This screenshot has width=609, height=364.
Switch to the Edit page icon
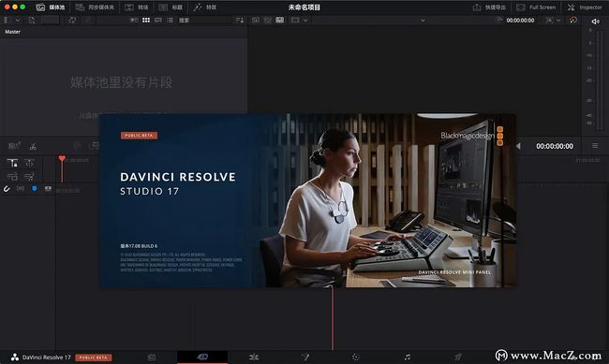254,357
